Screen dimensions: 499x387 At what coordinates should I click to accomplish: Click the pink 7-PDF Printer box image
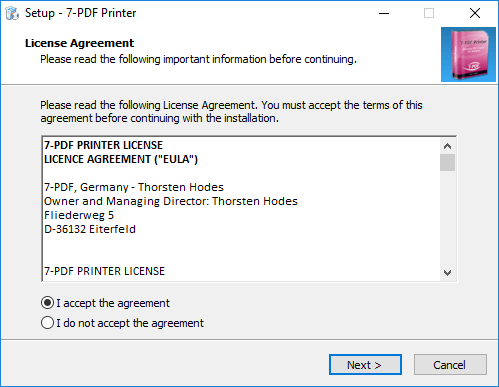pos(468,54)
